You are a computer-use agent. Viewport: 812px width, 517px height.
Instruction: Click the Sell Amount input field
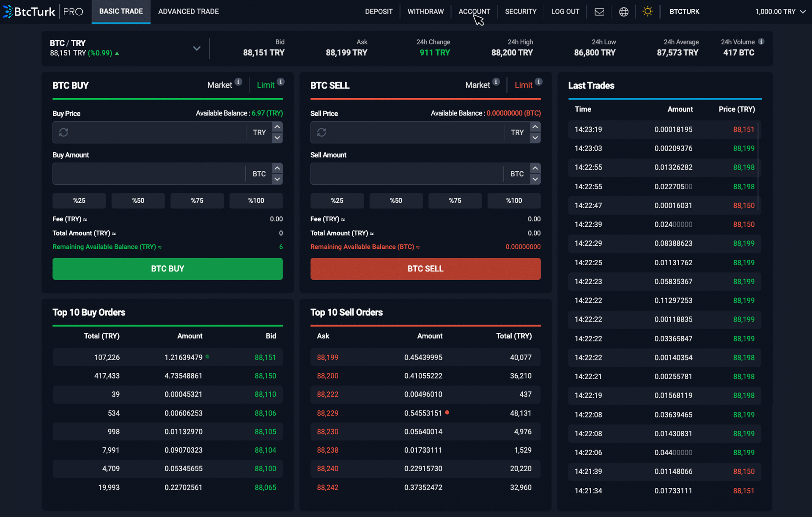coord(406,174)
